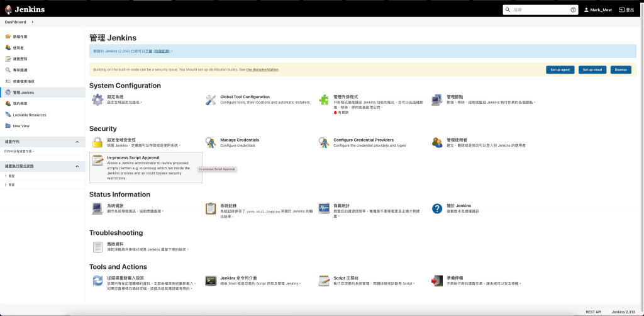Click the Jenkins 2.313 version link
Image resolution: width=644 pixels, height=316 pixels.
click(x=623, y=312)
